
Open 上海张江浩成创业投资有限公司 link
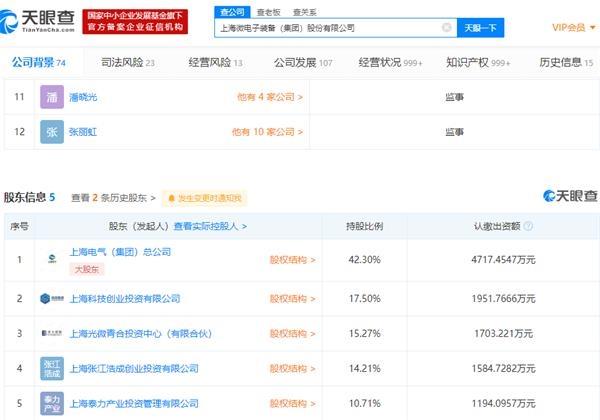134,368
